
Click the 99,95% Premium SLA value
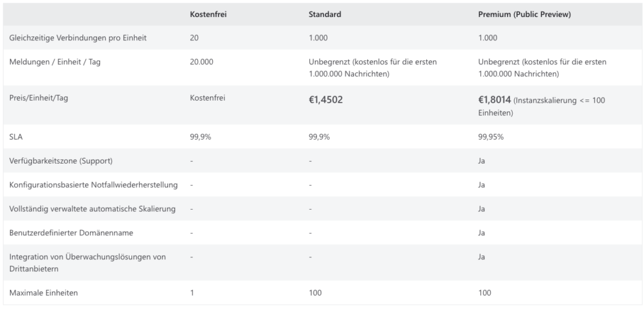491,137
